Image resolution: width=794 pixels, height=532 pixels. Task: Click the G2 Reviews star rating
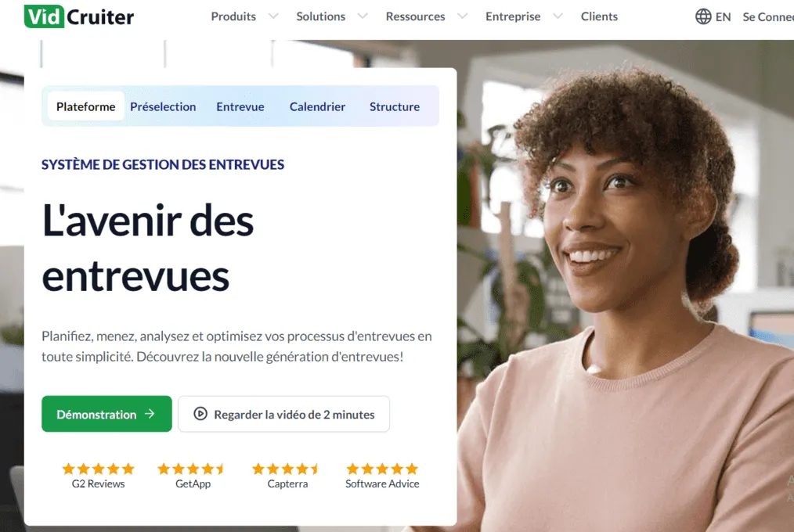pyautogui.click(x=98, y=469)
